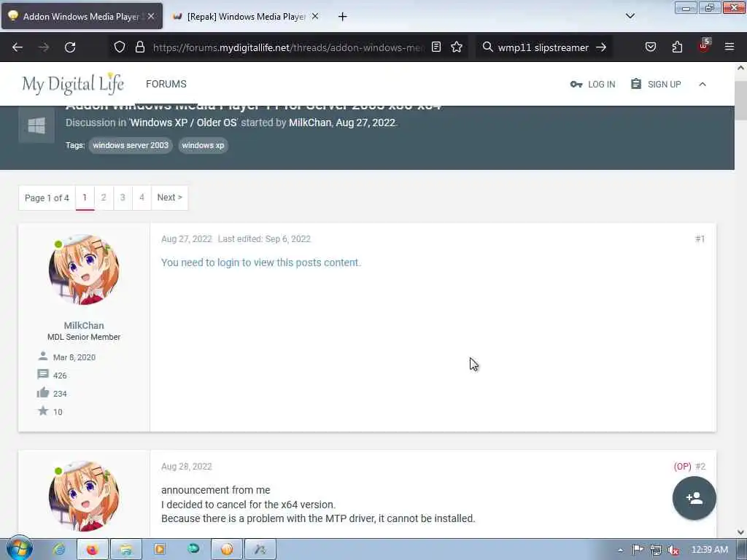Click the uBlock extension icon with badge 5

[704, 46]
